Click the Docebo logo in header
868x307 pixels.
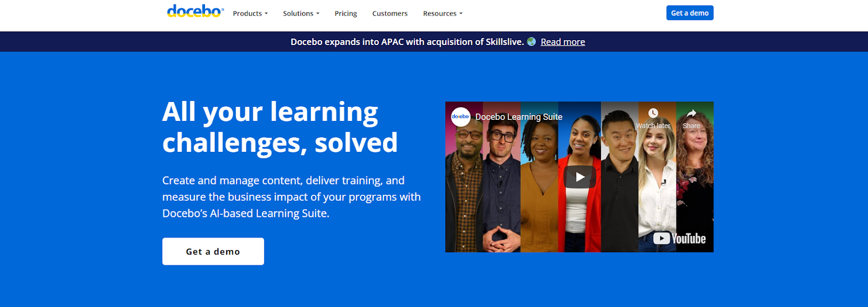[195, 11]
